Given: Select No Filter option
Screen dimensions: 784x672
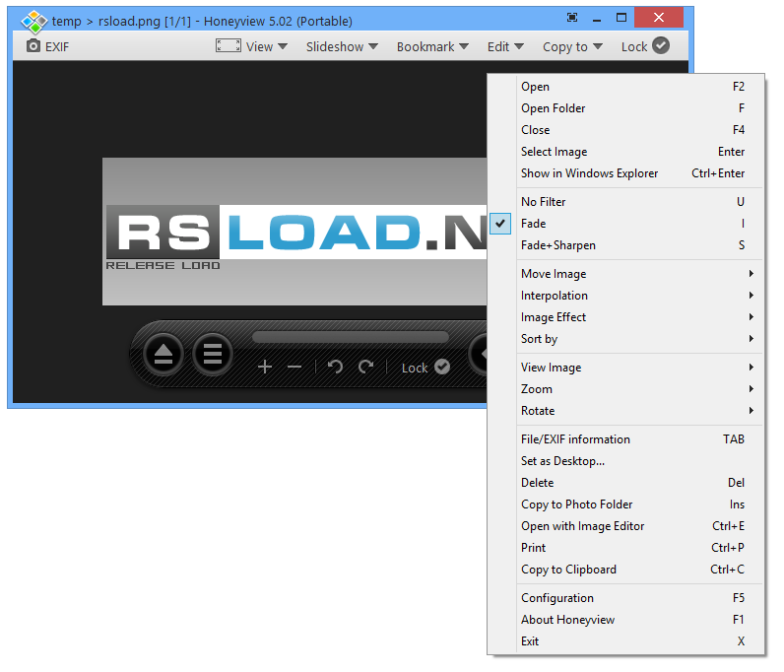Looking at the screenshot, I should point(626,202).
